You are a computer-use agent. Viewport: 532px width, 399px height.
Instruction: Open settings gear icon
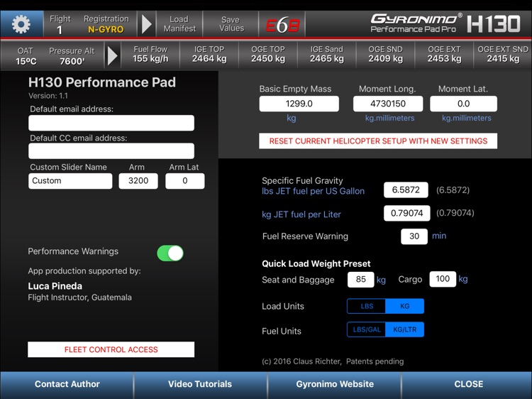point(21,24)
